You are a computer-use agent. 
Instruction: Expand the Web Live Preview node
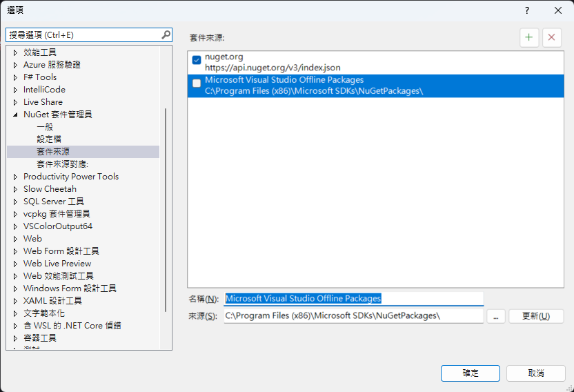coord(15,264)
